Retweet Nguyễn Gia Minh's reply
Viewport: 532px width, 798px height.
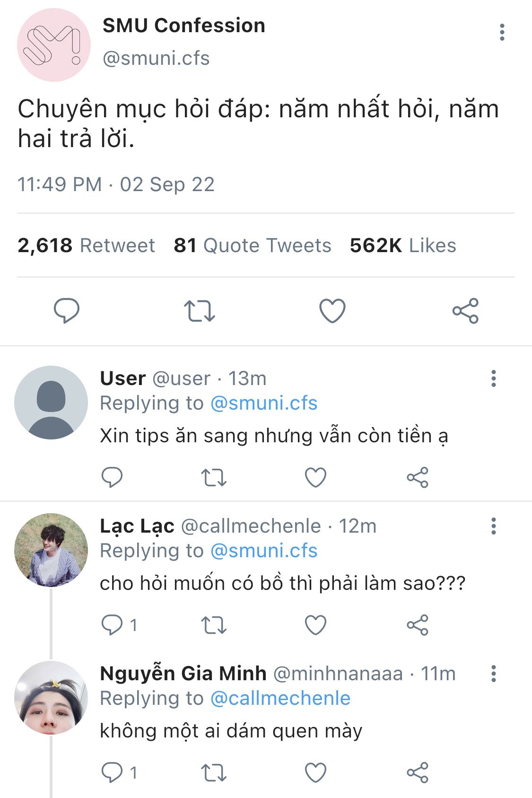(214, 772)
